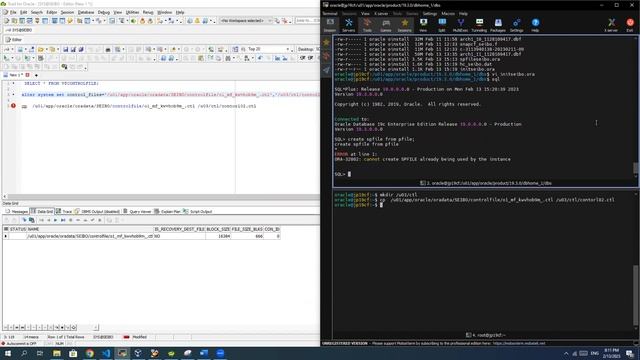Open the File menu in Toad
640x360 pixels.
13,12
